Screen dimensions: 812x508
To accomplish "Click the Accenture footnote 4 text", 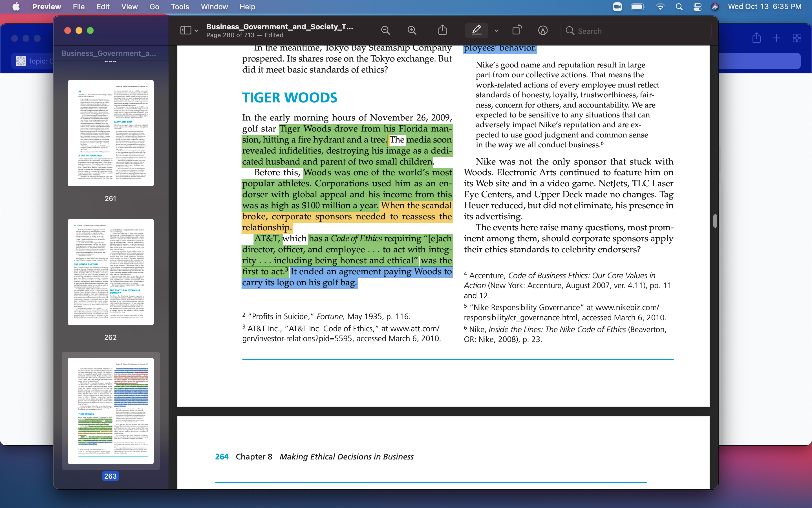I will (567, 285).
